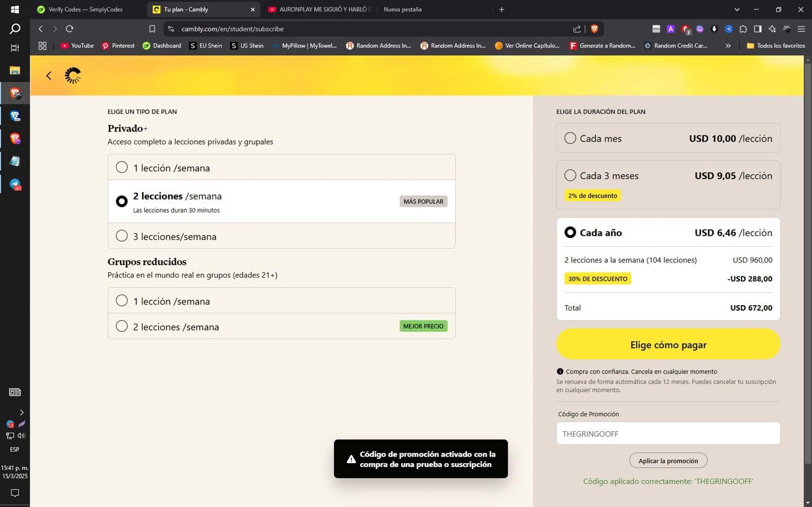Screen dimensions: 812x507
Task: Open Windows Start menu
Action: 15,9
